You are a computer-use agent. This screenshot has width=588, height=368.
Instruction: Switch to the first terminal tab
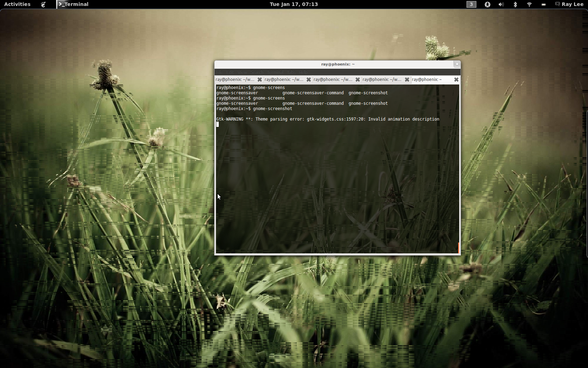pos(235,80)
